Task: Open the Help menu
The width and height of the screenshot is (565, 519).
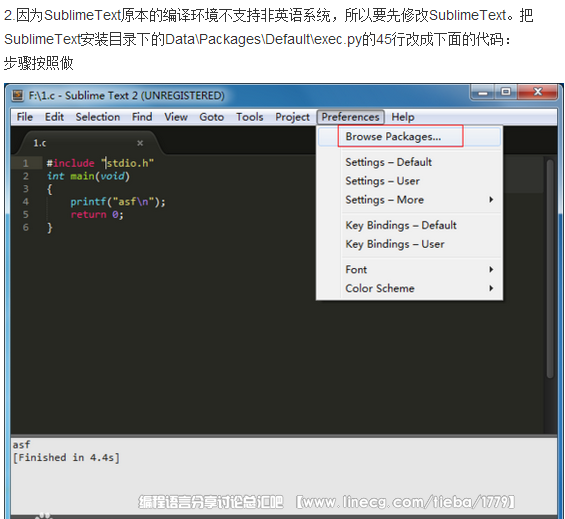Action: 403,117
